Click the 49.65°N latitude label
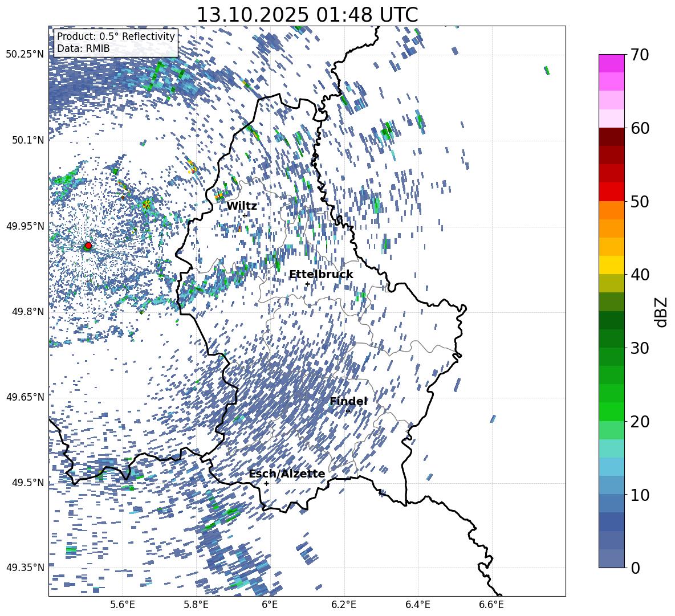675x616 pixels. pos(25,397)
